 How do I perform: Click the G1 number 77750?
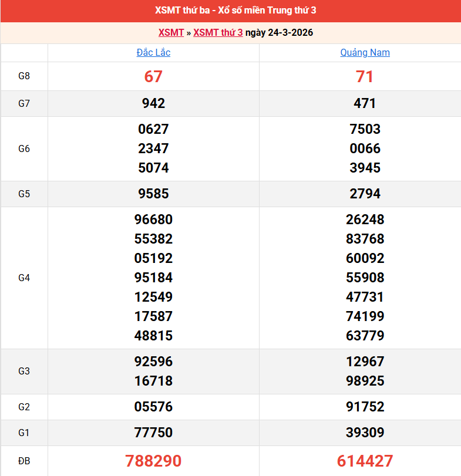coord(153,433)
